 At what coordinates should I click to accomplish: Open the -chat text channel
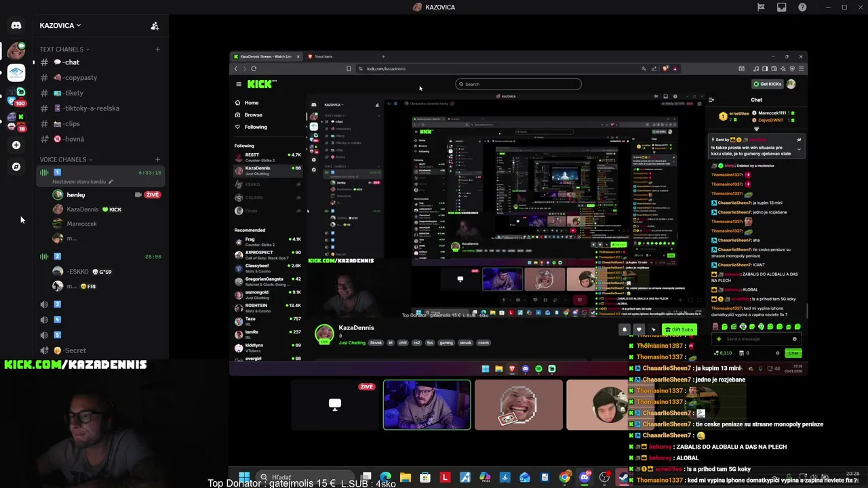point(101,62)
